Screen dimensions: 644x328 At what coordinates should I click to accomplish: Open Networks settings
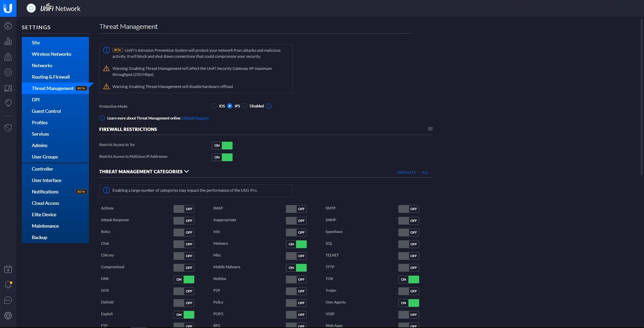tap(55, 66)
